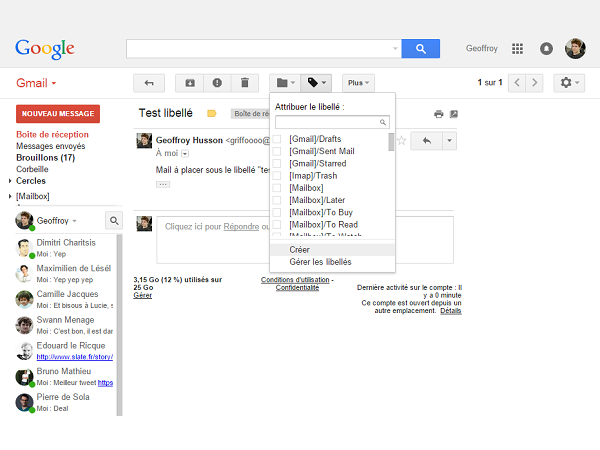Select Gérer les libellés
The height and width of the screenshot is (450, 600).
pos(332,262)
